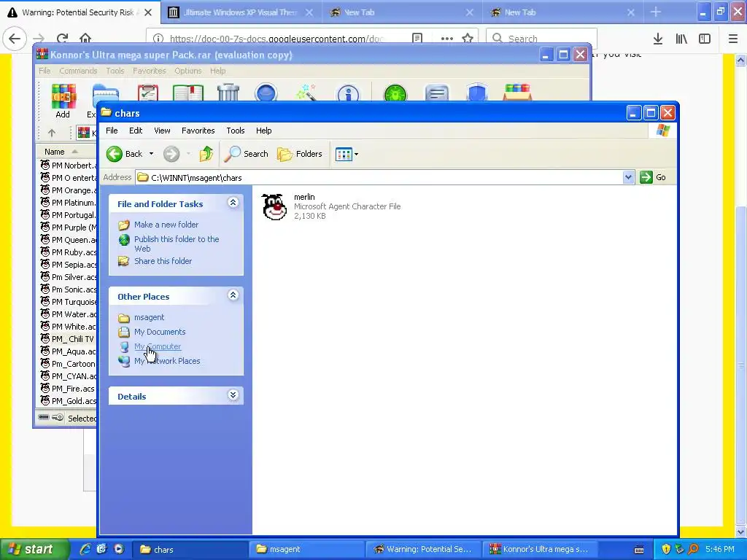Open My Computer link in Other Places

(x=158, y=346)
